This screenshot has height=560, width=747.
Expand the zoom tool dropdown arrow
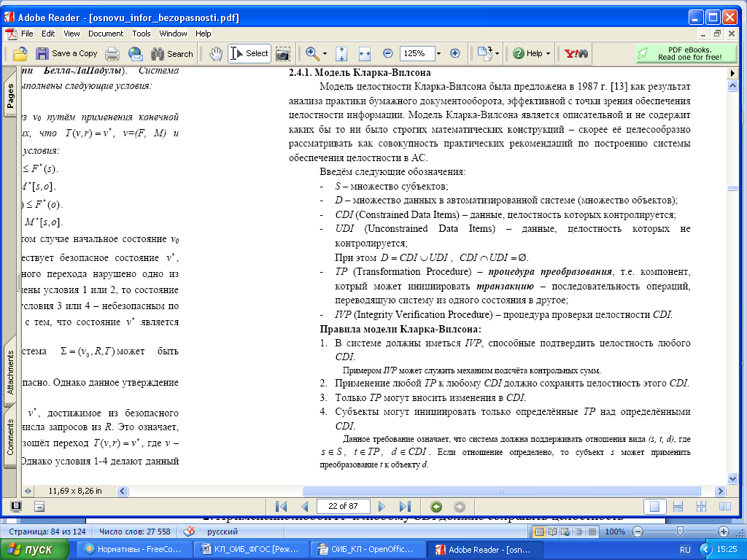coord(325,54)
